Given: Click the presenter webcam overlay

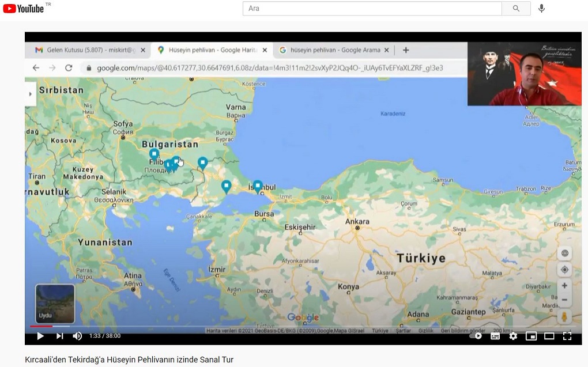Looking at the screenshot, I should (524, 74).
